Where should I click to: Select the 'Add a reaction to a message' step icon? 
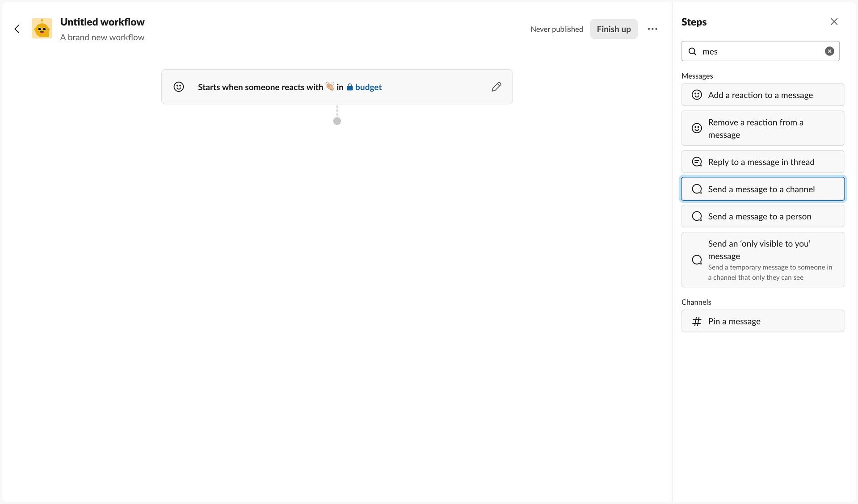point(697,95)
